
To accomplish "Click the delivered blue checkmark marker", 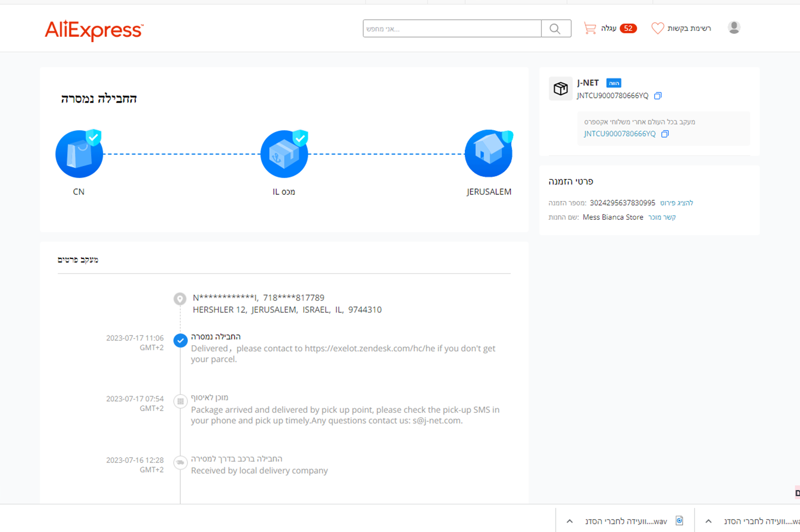I will coord(180,340).
